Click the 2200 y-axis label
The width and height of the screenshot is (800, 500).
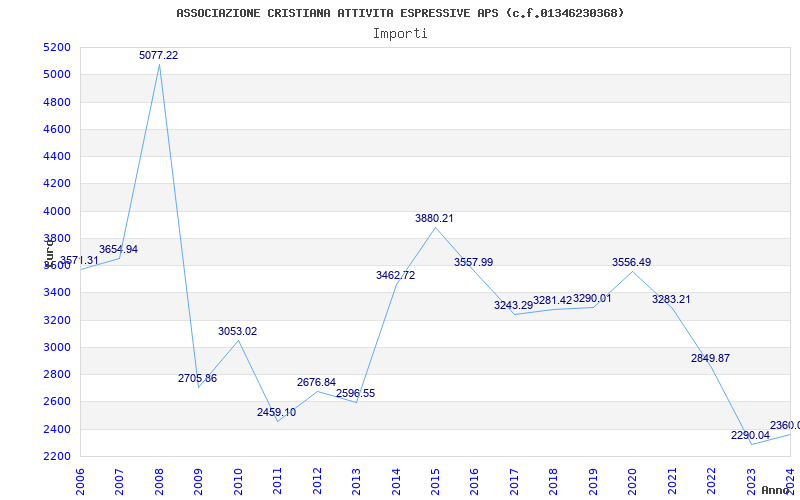(x=57, y=456)
